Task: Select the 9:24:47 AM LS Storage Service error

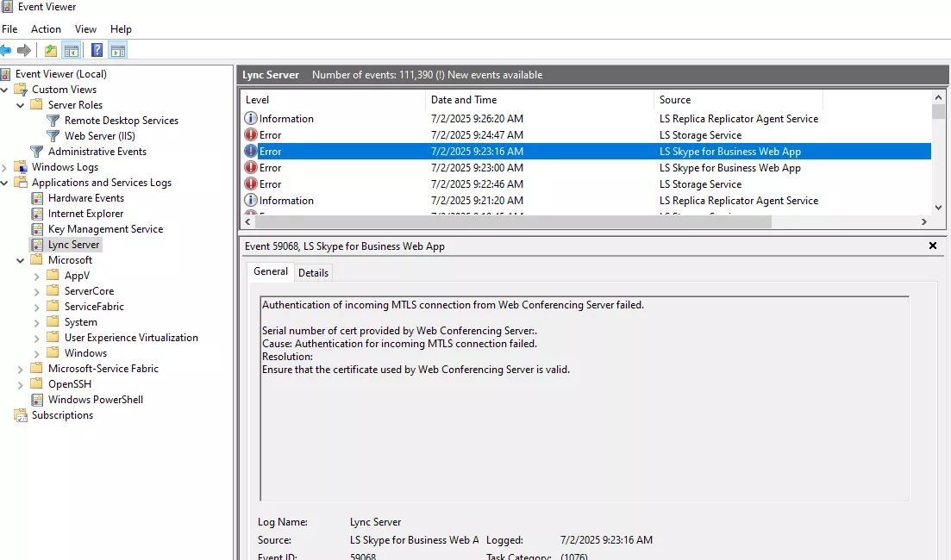Action: (x=586, y=134)
